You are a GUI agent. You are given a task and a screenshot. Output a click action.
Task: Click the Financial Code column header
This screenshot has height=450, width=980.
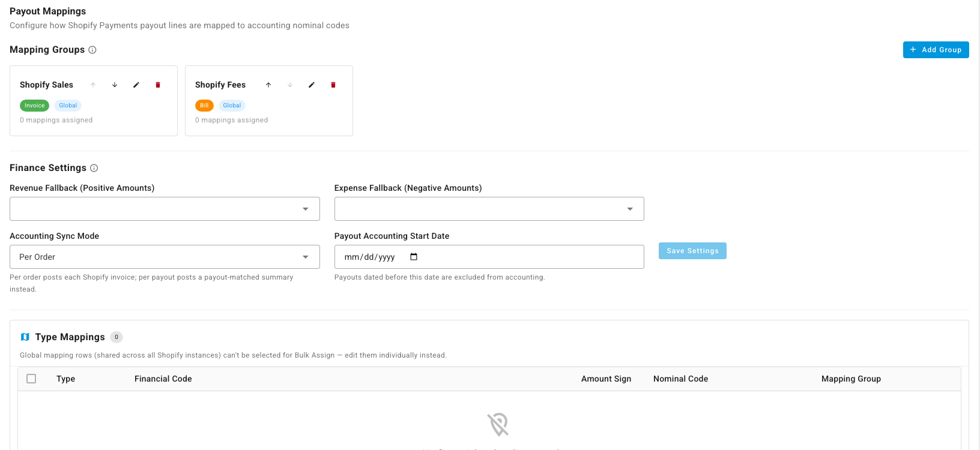(163, 379)
